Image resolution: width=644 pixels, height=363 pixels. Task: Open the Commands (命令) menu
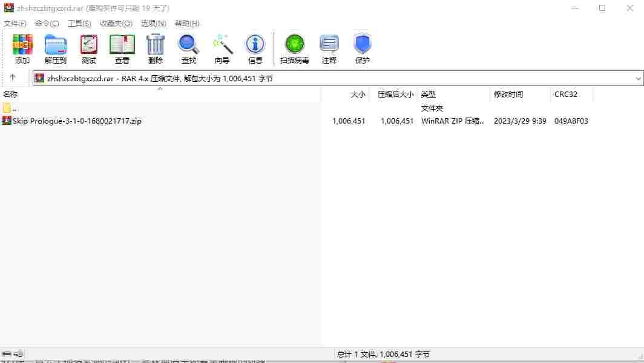[x=47, y=24]
